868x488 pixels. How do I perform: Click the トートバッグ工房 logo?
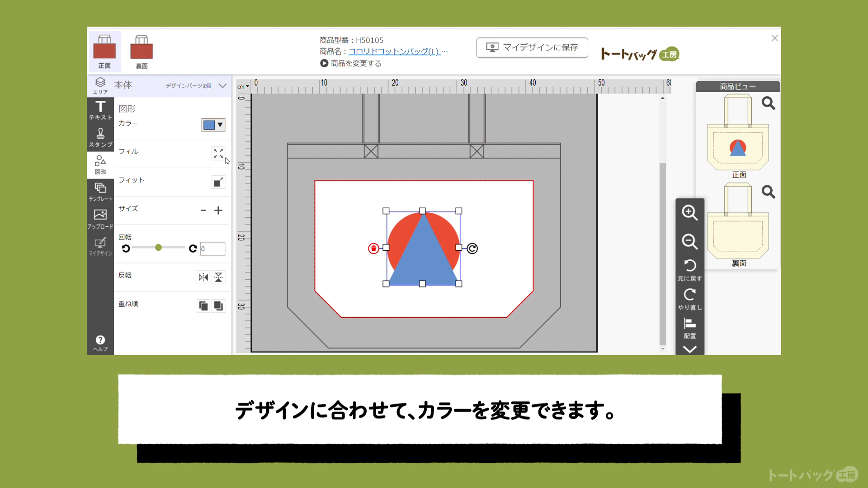(x=640, y=54)
